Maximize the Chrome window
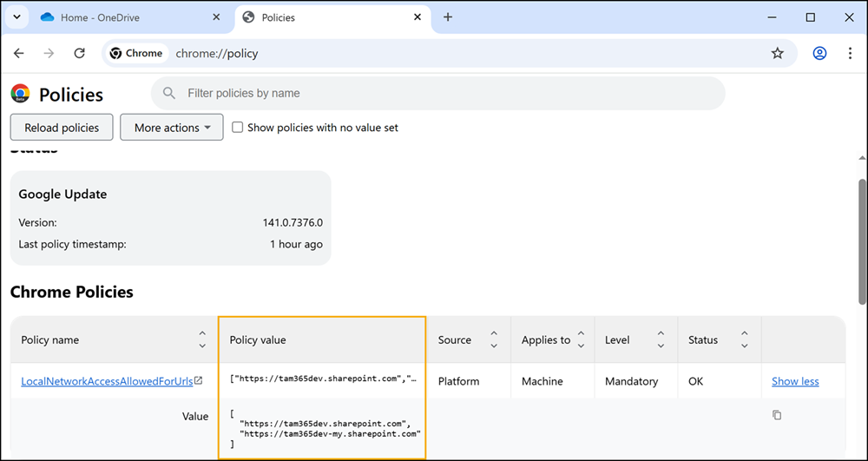The height and width of the screenshot is (461, 868). pos(811,17)
